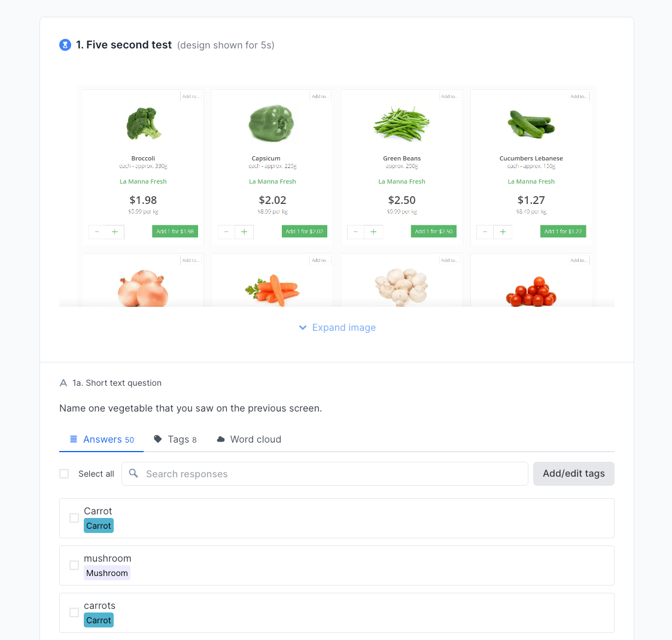Switch to the Tags tab
This screenshot has height=640, width=672.
click(x=175, y=439)
